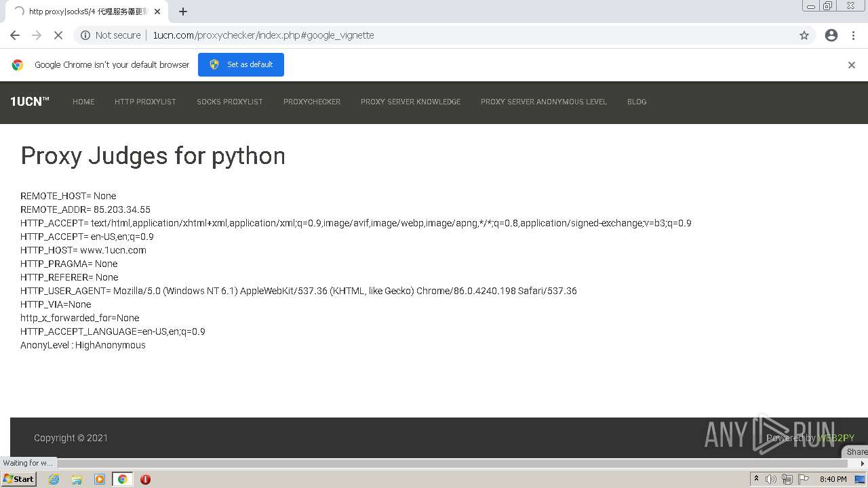Screen dimensions: 868x488
Task: Open File Explorer from taskbar
Action: click(77, 479)
